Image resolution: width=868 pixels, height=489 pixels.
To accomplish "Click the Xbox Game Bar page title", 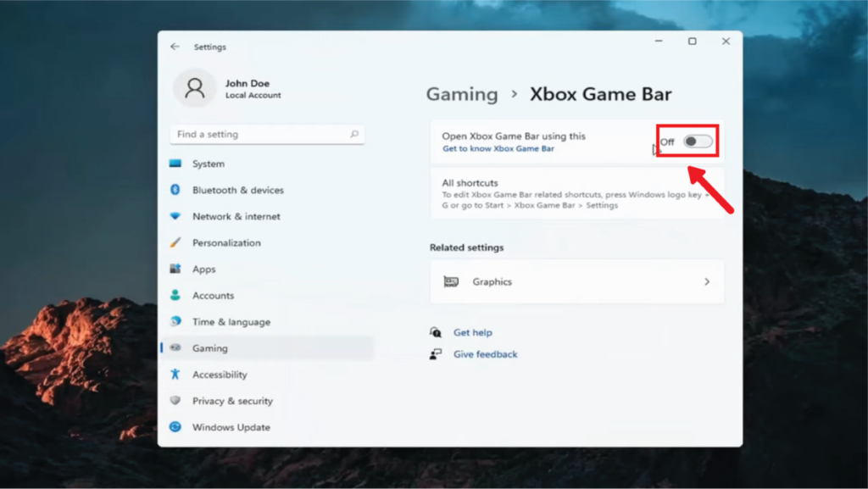I will (x=601, y=94).
